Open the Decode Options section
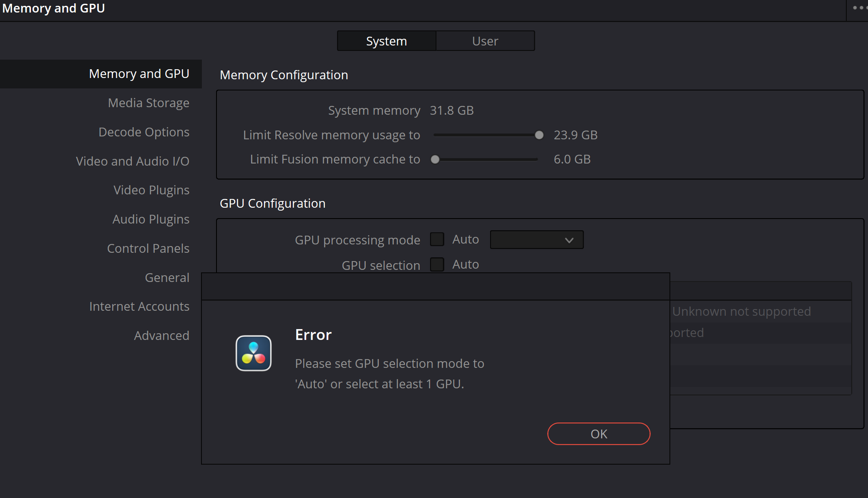Image resolution: width=868 pixels, height=498 pixels. coord(144,132)
